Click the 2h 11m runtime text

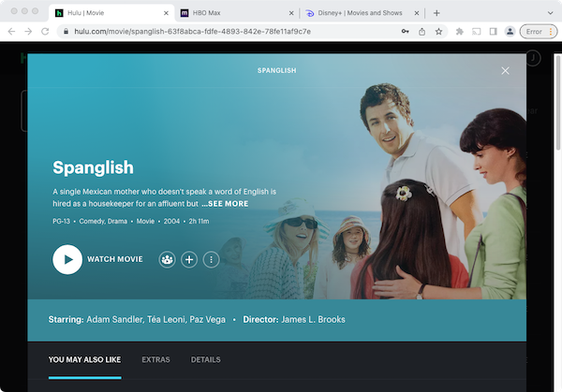[199, 221]
